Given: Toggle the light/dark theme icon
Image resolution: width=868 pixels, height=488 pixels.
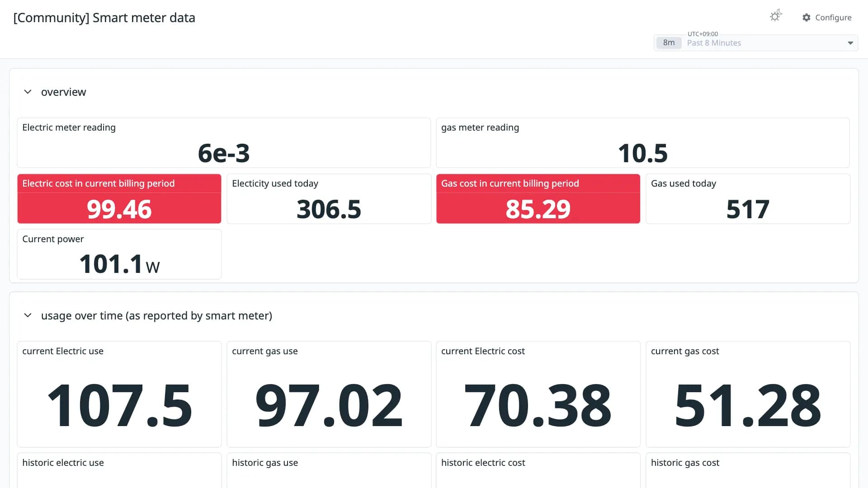Looking at the screenshot, I should pos(776,16).
